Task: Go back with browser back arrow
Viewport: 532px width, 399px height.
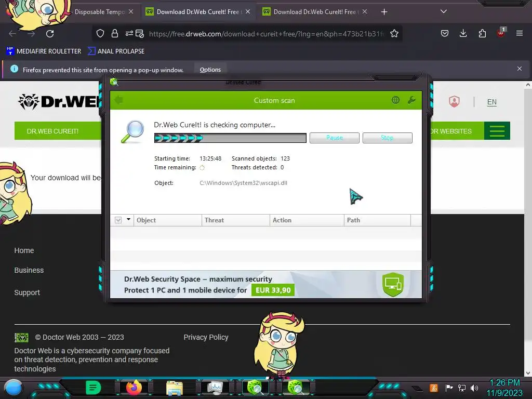Action: [x=12, y=34]
